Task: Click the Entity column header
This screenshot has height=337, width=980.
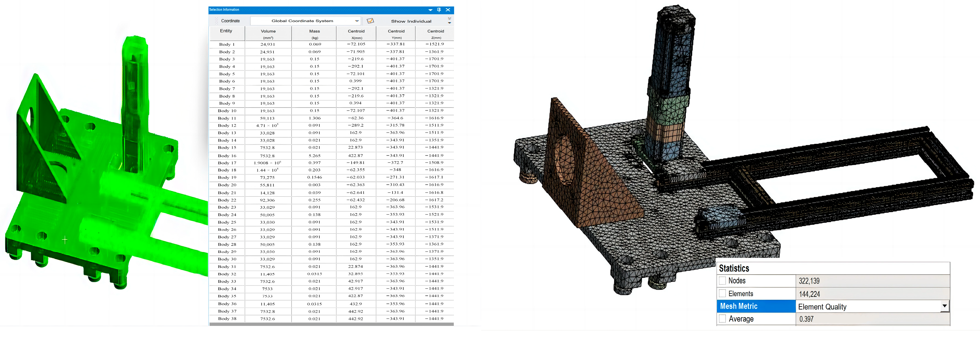Action: coord(226,31)
